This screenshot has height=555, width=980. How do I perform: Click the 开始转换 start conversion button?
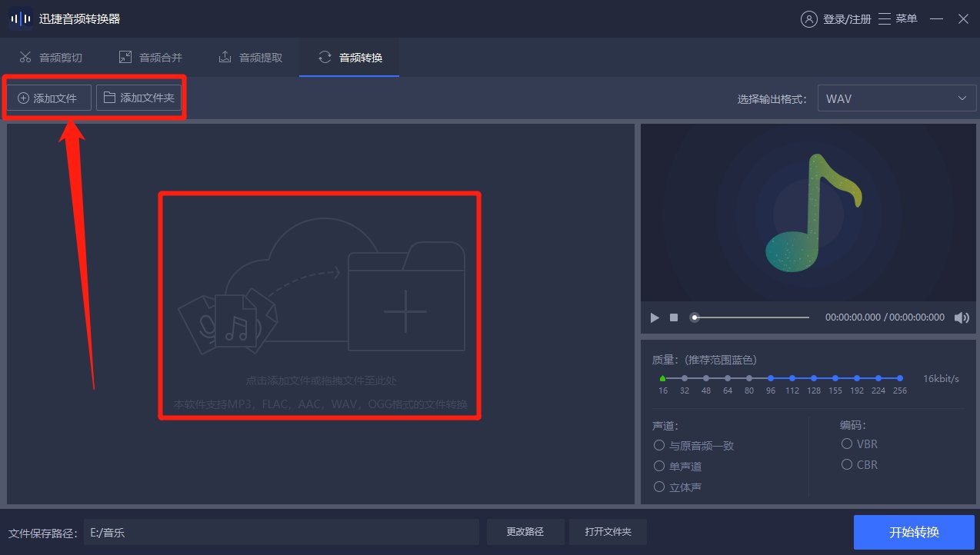coord(914,531)
